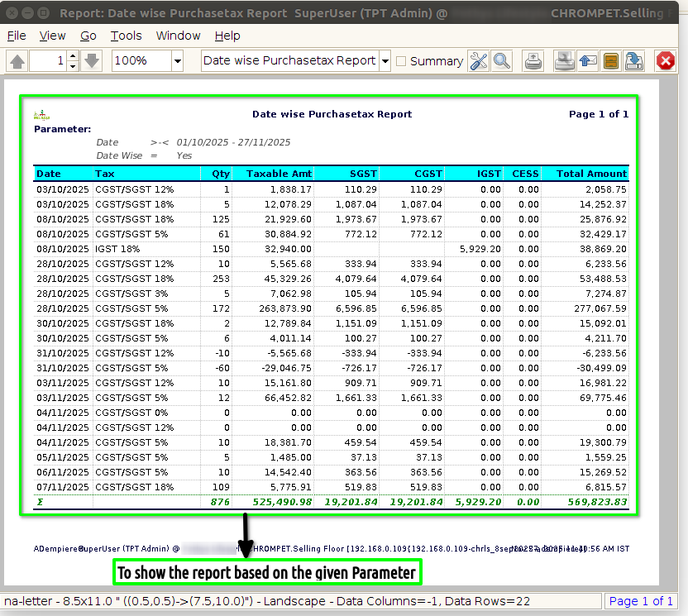Click SGST value 4,079.64

[356, 279]
